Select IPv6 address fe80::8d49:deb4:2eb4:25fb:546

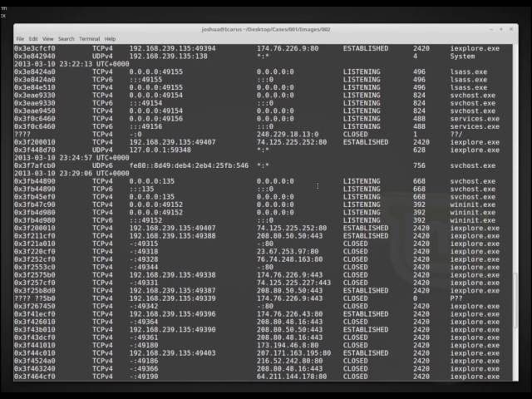[189, 165]
